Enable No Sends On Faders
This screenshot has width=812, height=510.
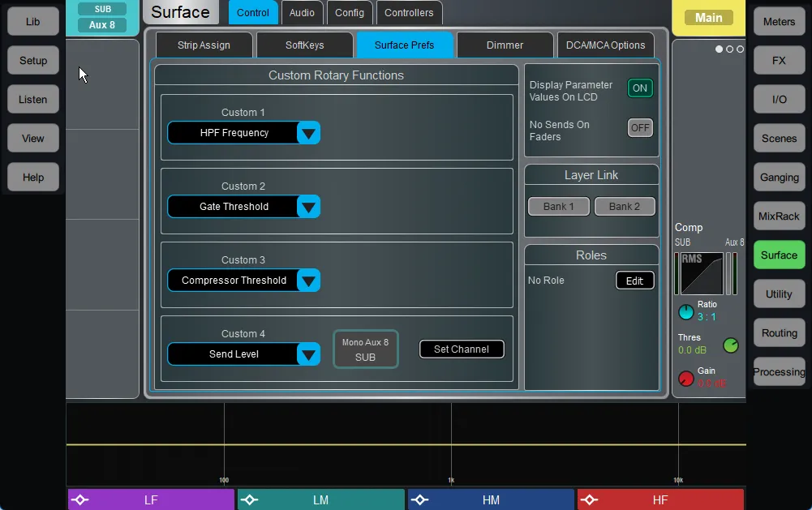[640, 128]
